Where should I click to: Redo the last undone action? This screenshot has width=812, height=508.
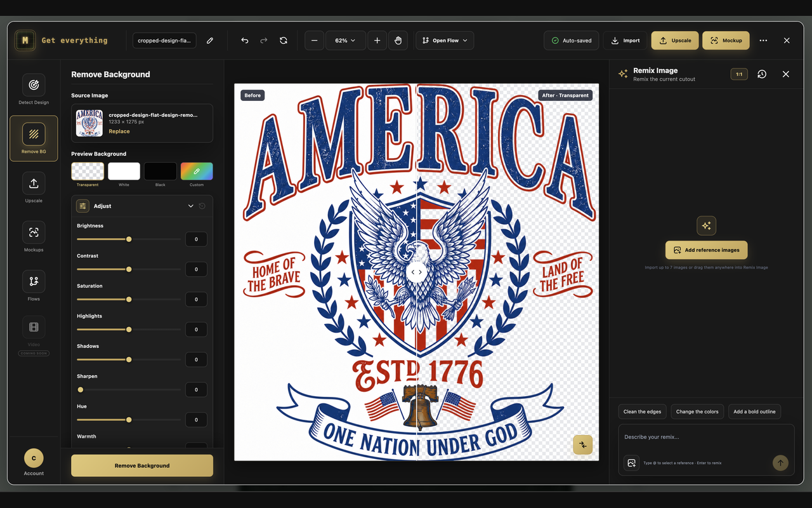[x=264, y=41]
